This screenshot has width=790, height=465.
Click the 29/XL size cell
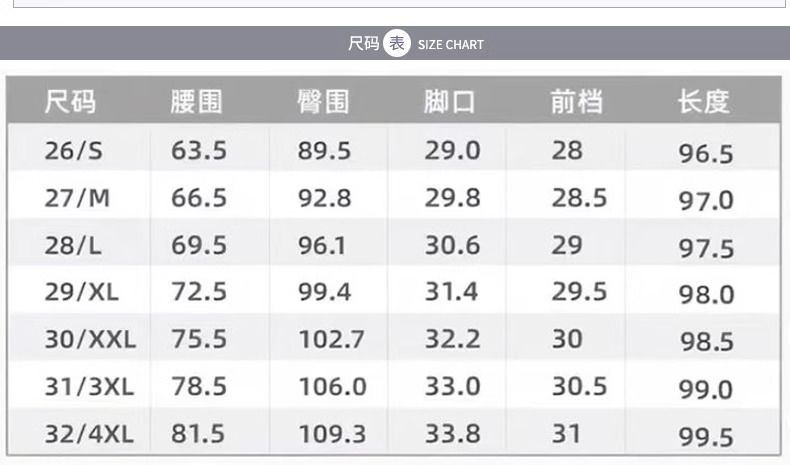82,292
